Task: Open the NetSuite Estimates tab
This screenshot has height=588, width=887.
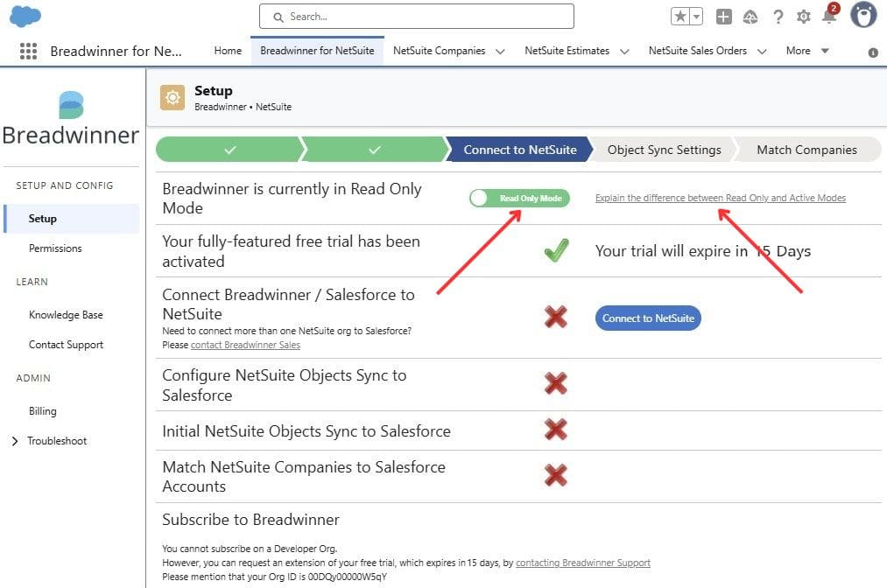Action: pyautogui.click(x=567, y=51)
